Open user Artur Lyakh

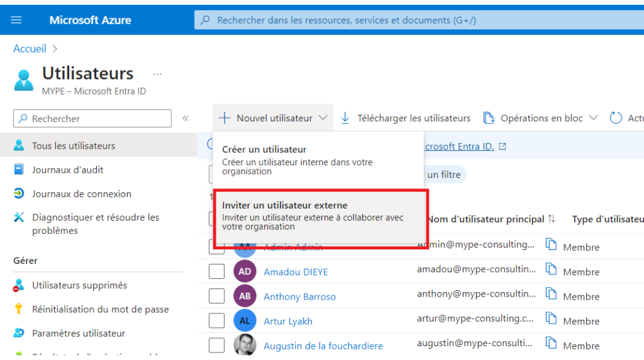(x=288, y=321)
